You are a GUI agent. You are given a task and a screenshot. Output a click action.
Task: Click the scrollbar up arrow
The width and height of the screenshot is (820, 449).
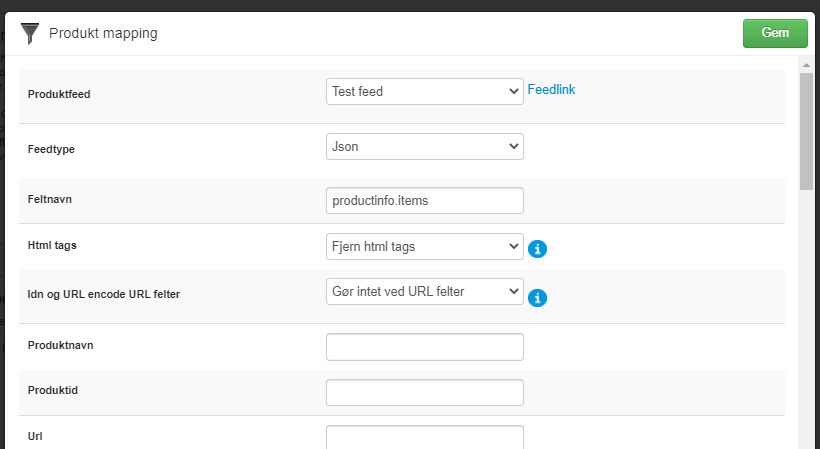(806, 65)
